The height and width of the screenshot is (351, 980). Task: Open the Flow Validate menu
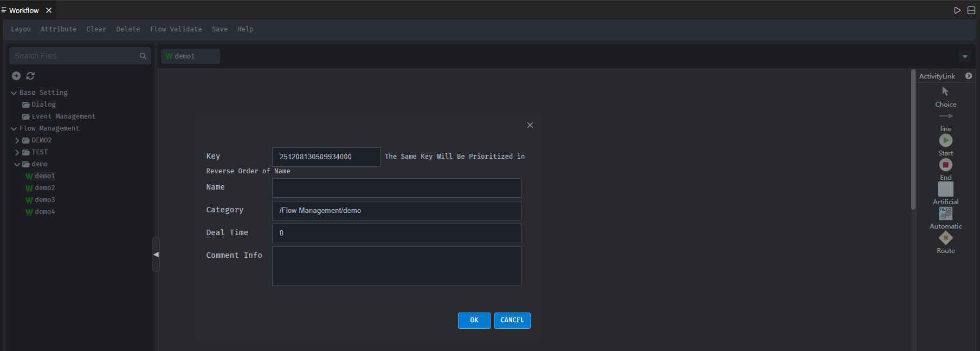click(176, 29)
